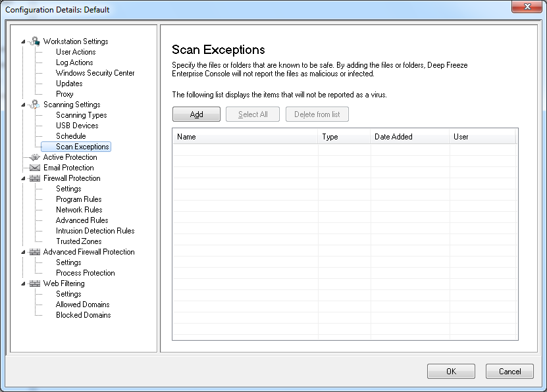Collapse the Workstation Settings tree node
The width and height of the screenshot is (547, 392).
tap(24, 42)
